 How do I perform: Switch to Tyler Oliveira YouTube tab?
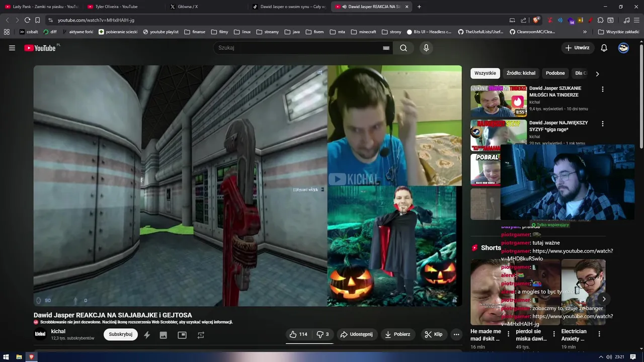123,7
